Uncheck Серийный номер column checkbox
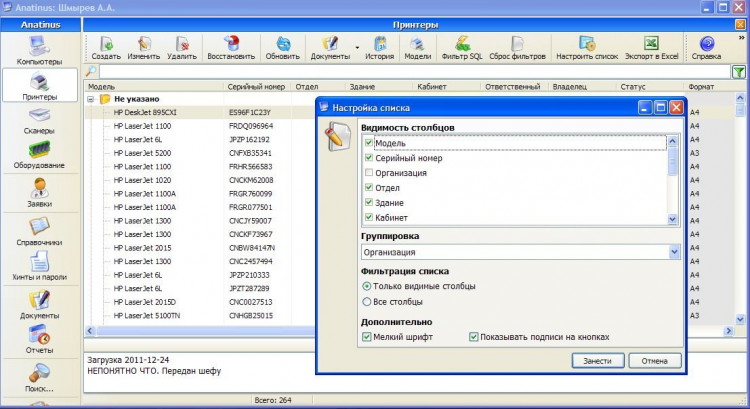The image size is (750, 409). (368, 157)
